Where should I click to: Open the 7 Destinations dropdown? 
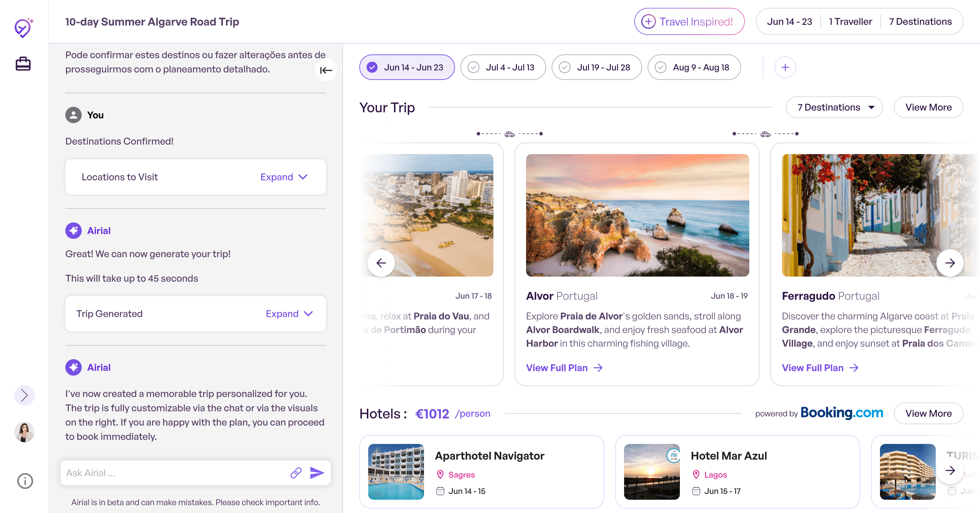tap(834, 107)
